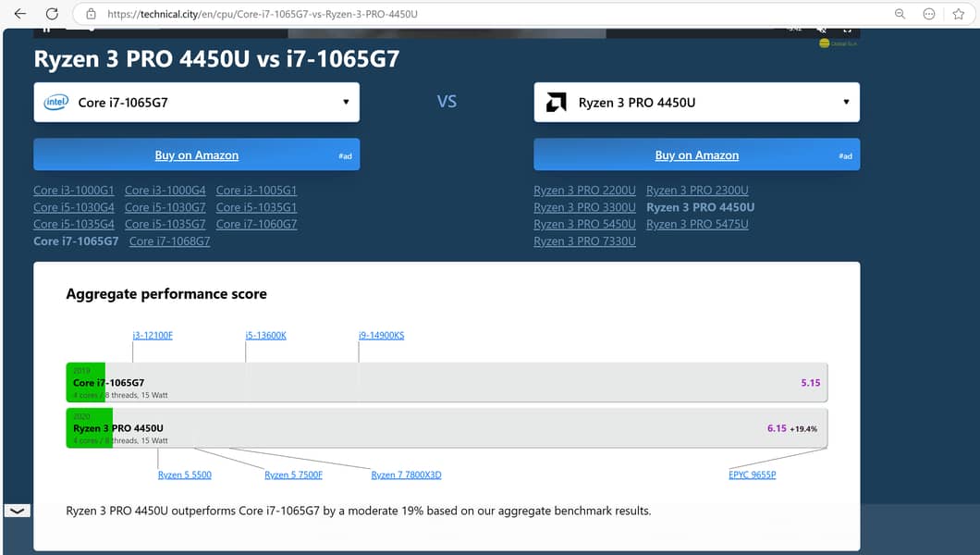Open the EPYC 9655P link

(752, 475)
